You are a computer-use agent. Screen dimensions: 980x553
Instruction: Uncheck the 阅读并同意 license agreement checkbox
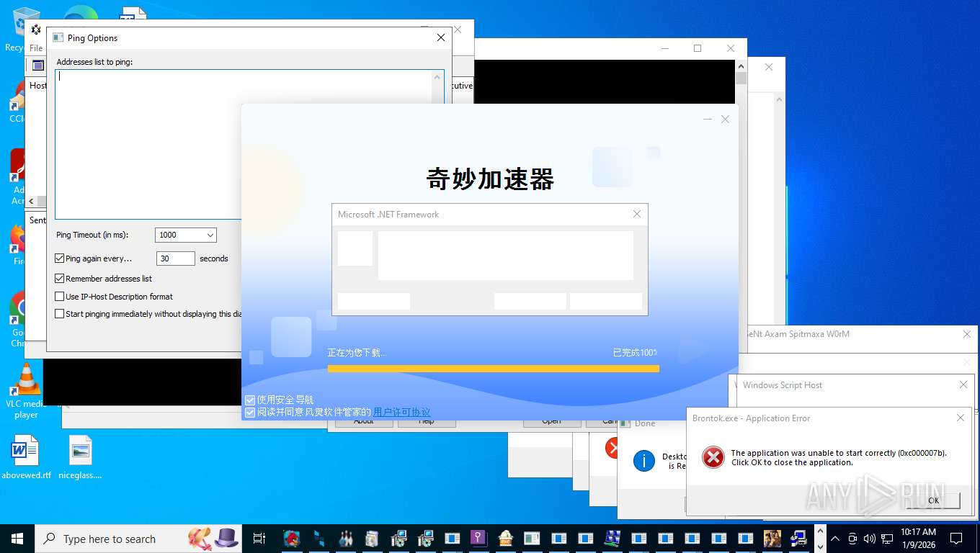coord(250,413)
